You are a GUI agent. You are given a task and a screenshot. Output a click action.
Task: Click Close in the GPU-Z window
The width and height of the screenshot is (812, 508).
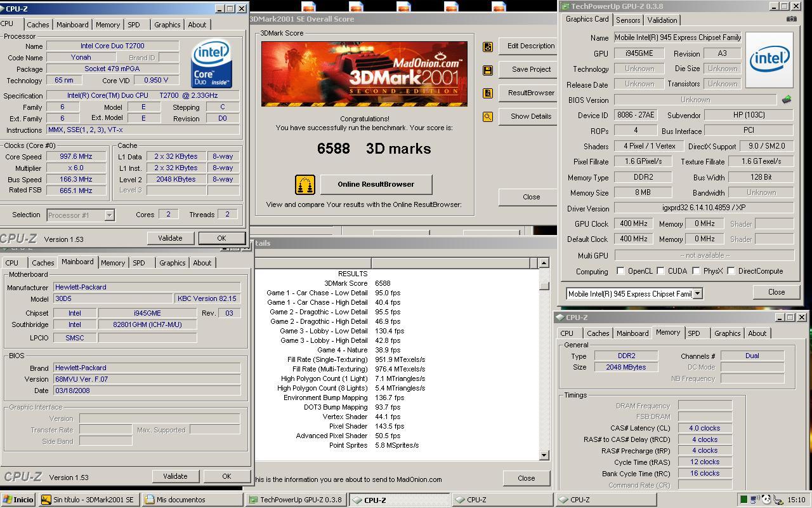click(776, 292)
